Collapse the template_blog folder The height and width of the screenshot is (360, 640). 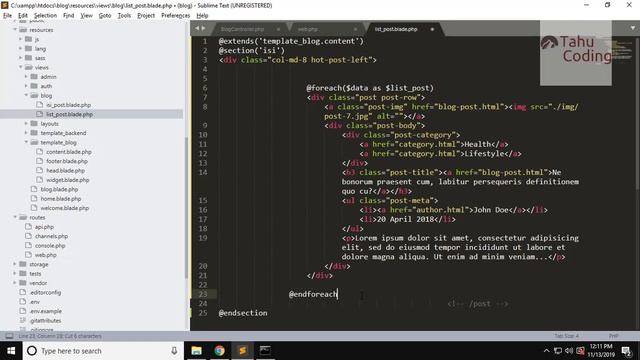tap(26, 142)
